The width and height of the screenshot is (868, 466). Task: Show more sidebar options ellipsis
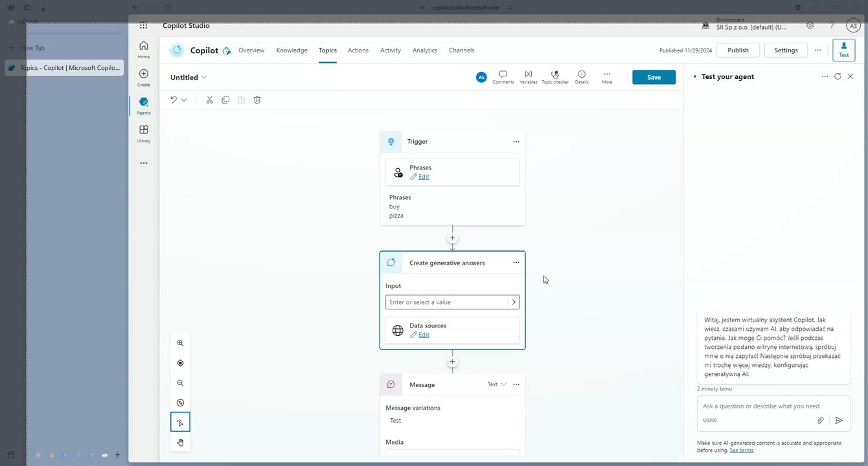click(144, 163)
